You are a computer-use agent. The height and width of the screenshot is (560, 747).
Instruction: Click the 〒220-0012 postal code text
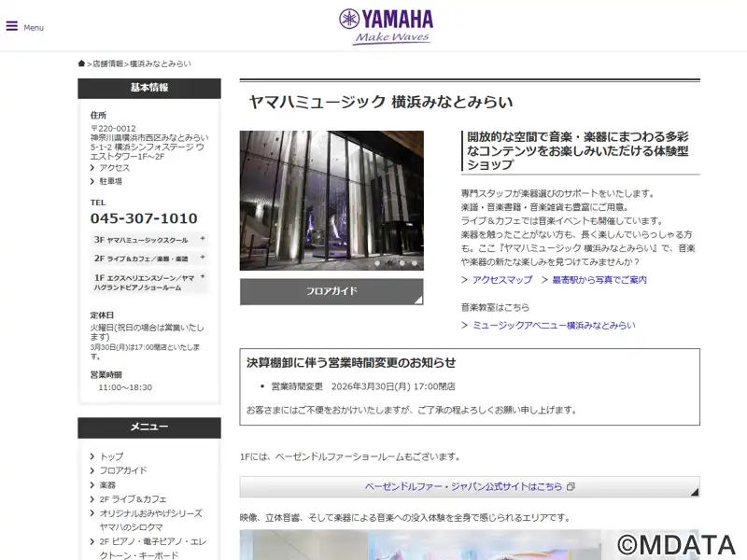[113, 129]
